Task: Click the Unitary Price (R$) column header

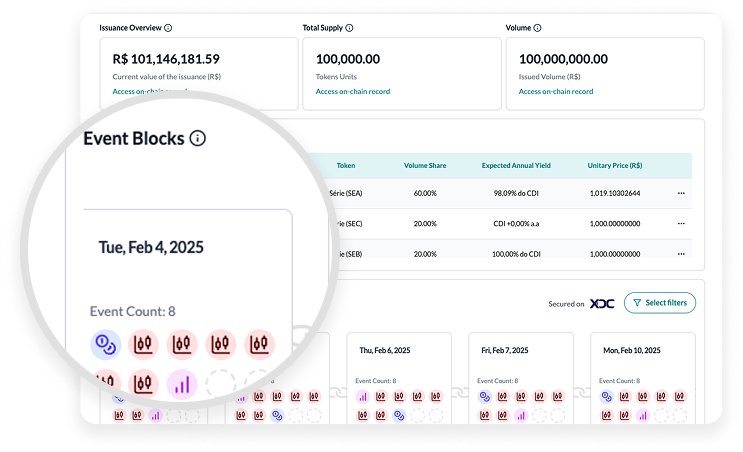Action: [x=615, y=165]
